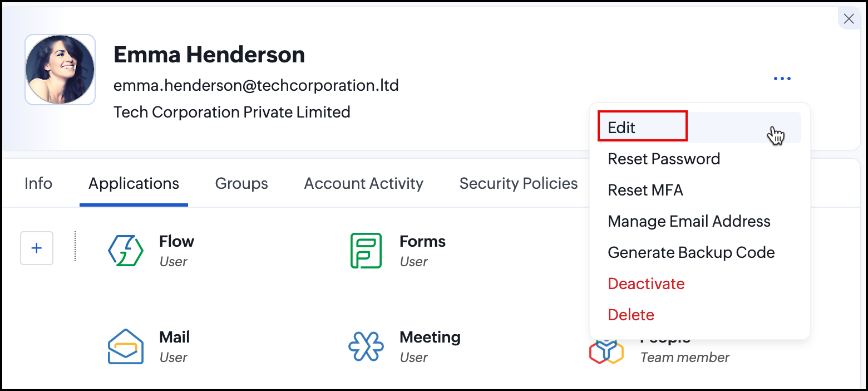
Task: Click the Mail application icon
Action: (126, 346)
